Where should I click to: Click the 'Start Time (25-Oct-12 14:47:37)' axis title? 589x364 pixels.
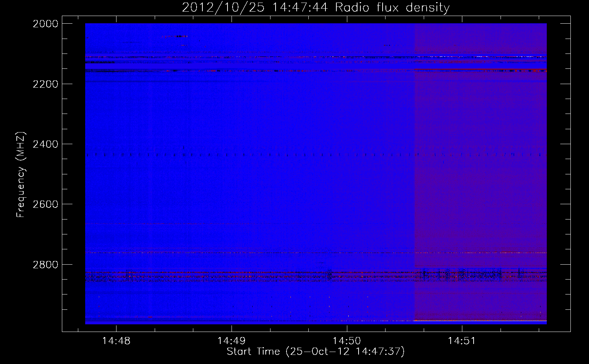(316, 352)
